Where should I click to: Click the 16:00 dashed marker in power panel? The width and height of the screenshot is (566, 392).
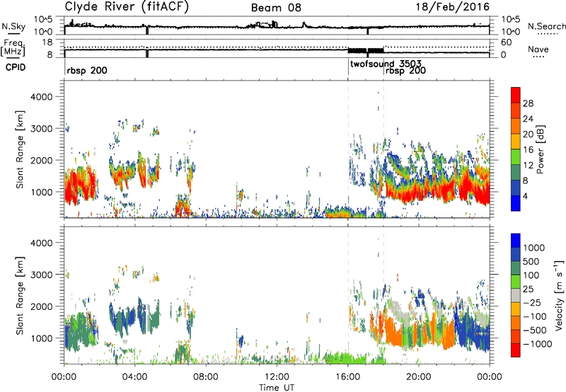348,149
